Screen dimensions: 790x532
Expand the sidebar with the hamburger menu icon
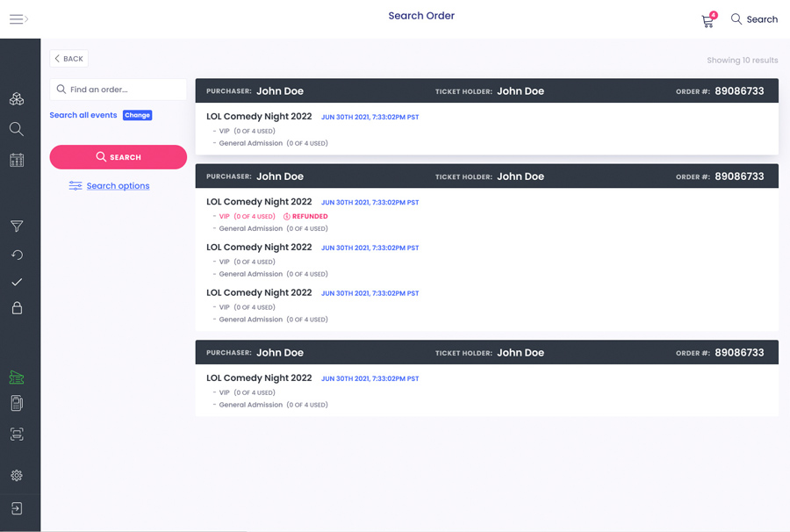click(x=18, y=19)
